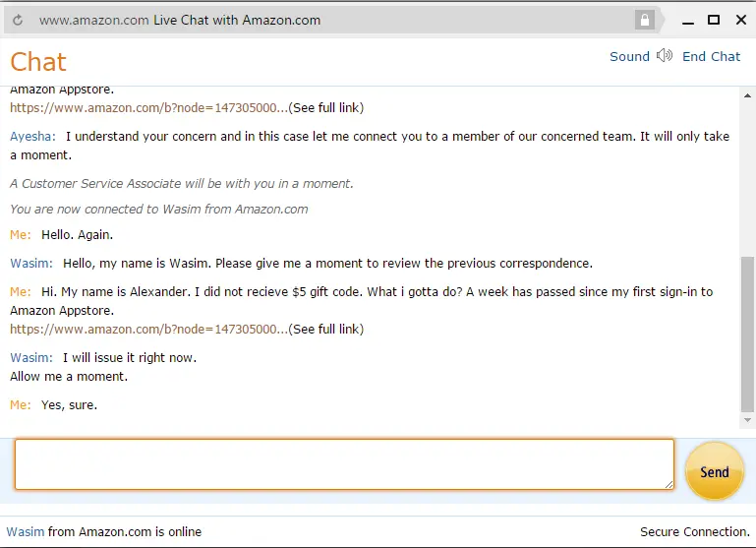The height and width of the screenshot is (548, 756).
Task: End the chat session
Action: [711, 56]
